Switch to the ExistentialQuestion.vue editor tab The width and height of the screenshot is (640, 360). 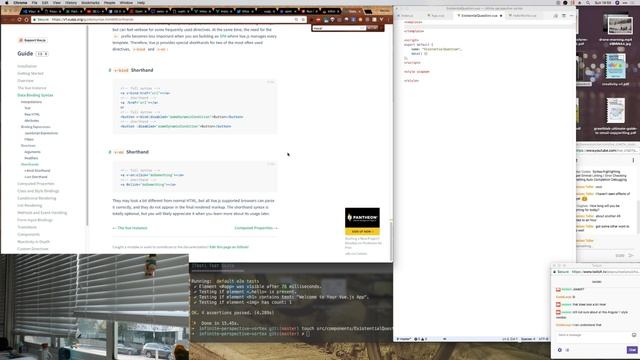(x=479, y=16)
